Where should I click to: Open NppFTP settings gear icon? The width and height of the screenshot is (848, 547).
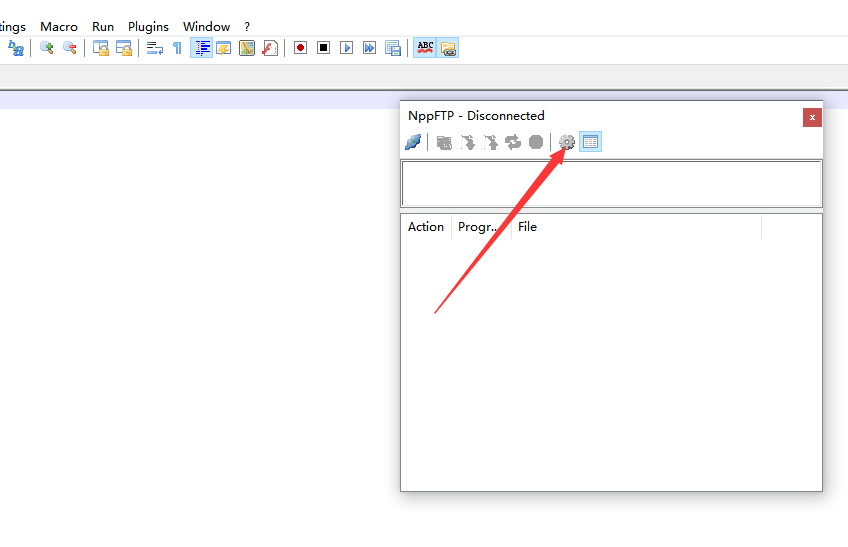567,142
